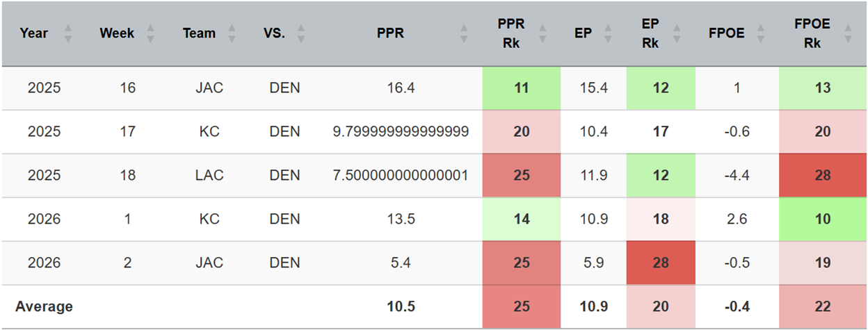Click the 2026 week 1 Year cell
This screenshot has height=330, width=868.
44,219
